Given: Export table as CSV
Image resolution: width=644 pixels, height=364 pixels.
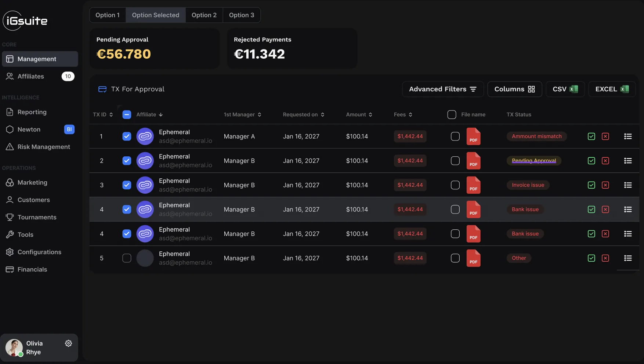Looking at the screenshot, I should [x=565, y=89].
